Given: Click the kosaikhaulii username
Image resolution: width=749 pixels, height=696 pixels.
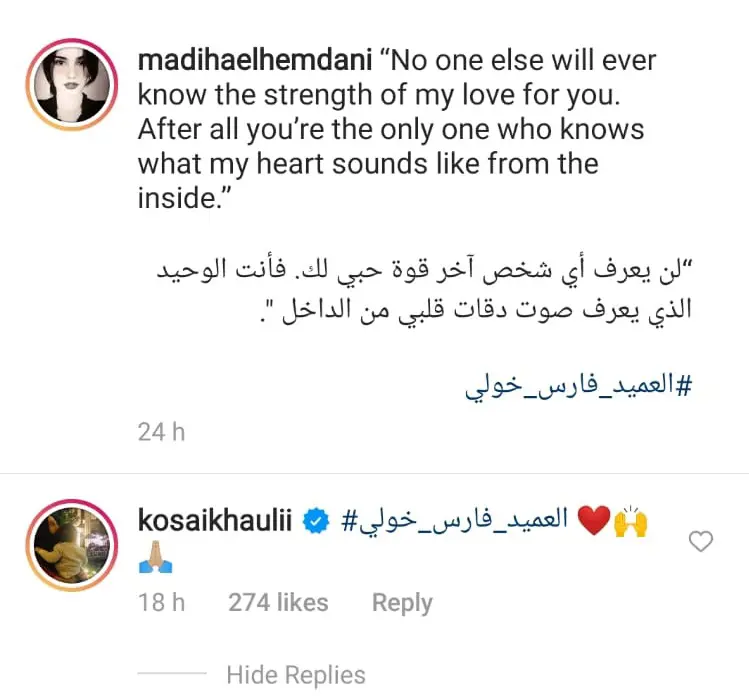Looking at the screenshot, I should [x=214, y=520].
